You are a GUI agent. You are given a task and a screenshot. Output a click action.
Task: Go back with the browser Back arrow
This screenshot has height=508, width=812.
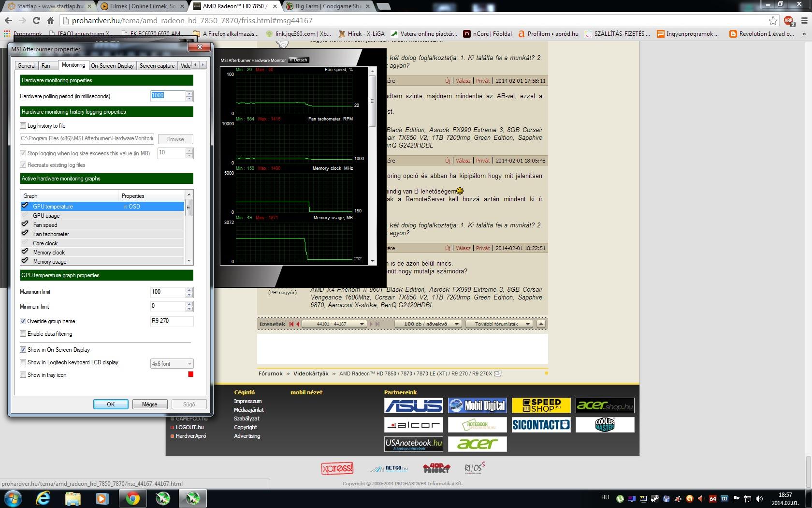(x=8, y=21)
